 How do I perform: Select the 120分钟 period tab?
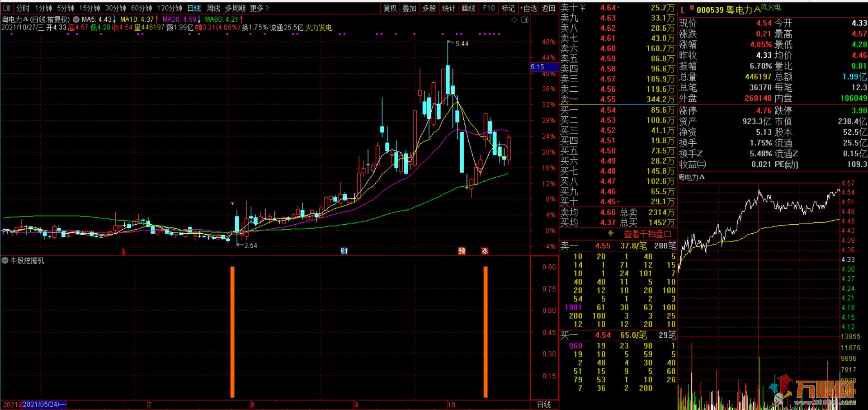[170, 8]
